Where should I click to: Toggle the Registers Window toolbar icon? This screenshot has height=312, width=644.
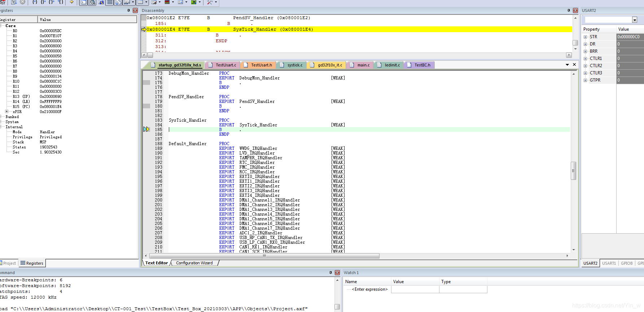pyautogui.click(x=110, y=2)
